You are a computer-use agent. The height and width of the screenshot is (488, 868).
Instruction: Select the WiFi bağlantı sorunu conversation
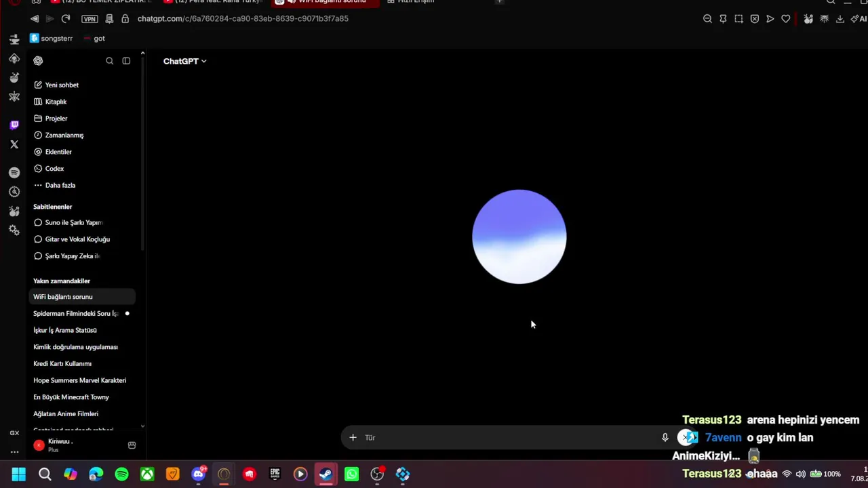click(x=83, y=297)
